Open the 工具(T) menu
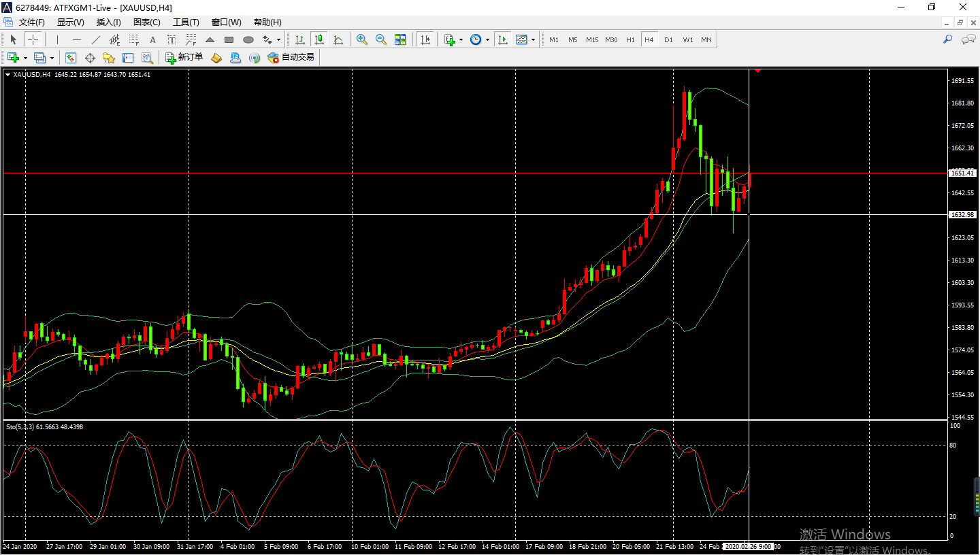The width and height of the screenshot is (980, 555). [x=186, y=22]
